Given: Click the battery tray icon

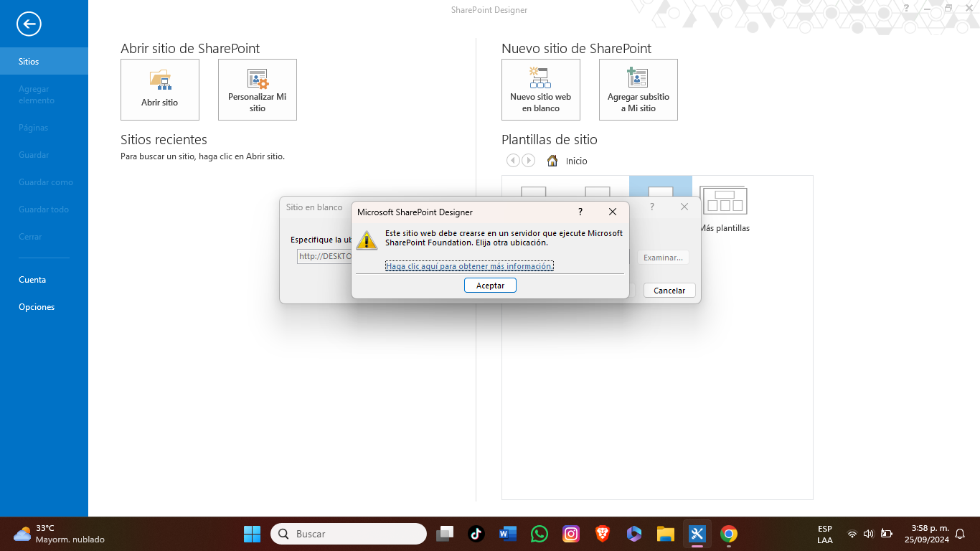Looking at the screenshot, I should (x=887, y=534).
